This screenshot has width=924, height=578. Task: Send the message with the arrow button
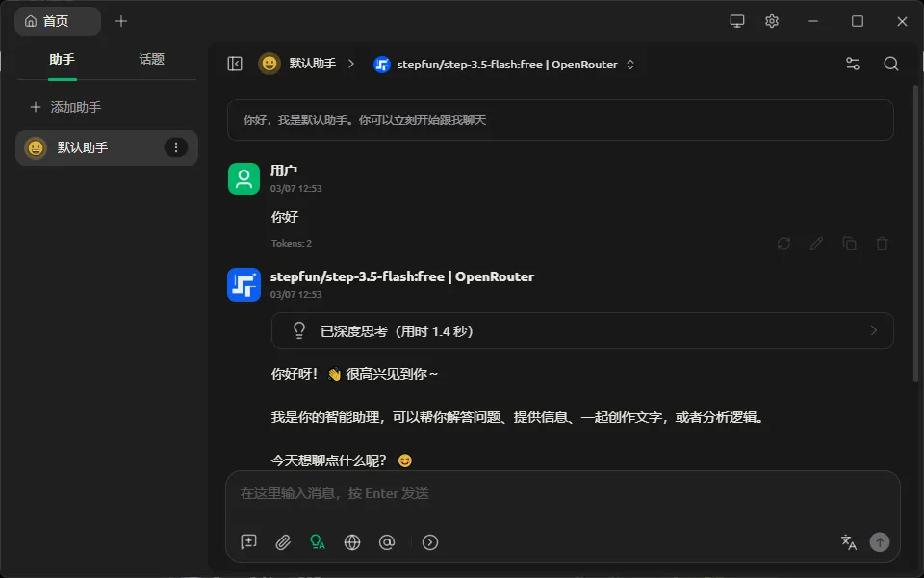point(880,542)
